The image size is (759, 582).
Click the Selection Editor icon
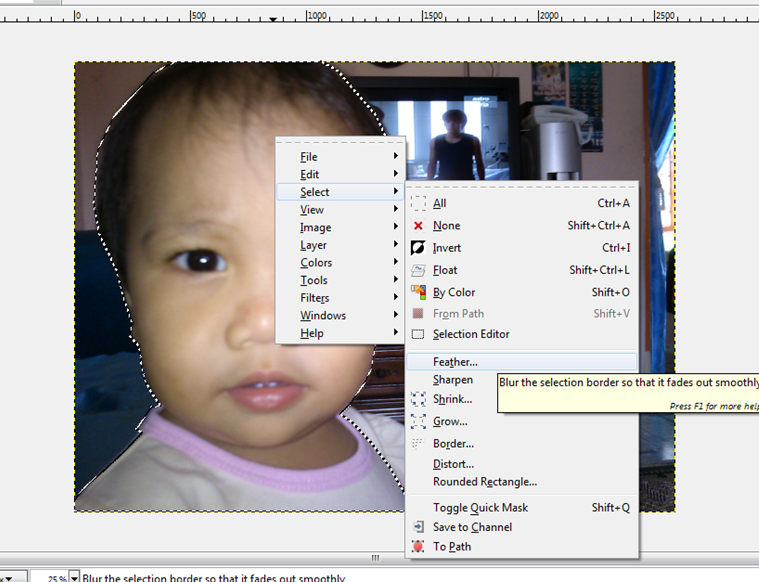[418, 334]
